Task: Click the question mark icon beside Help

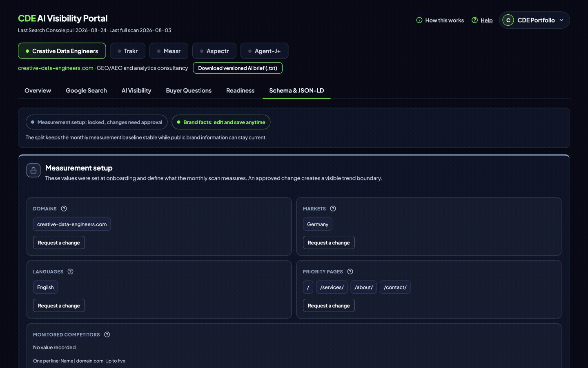Action: coord(474,20)
